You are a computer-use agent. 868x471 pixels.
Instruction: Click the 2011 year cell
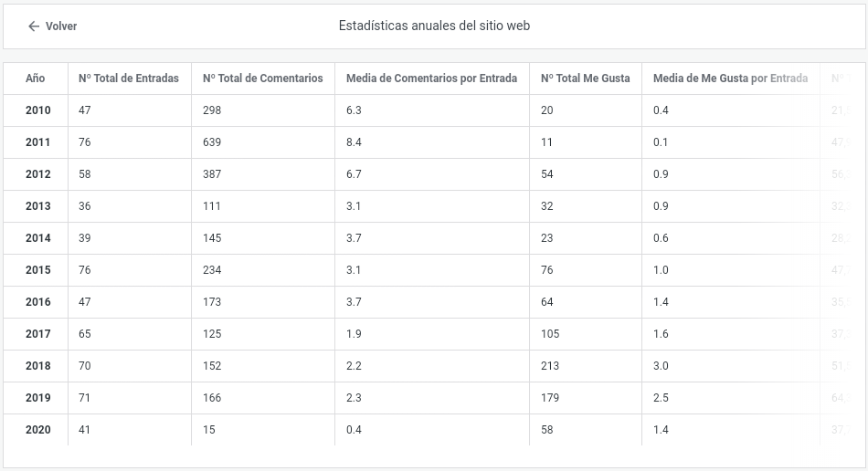(38, 142)
